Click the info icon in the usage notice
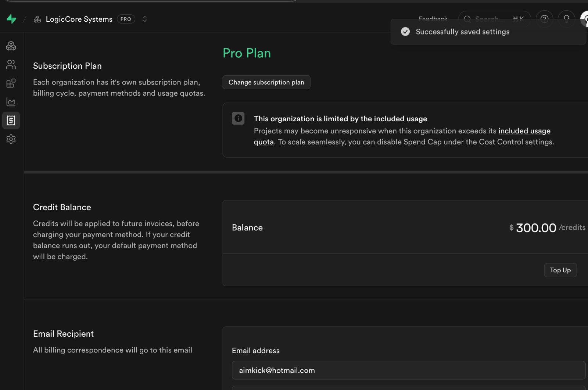Viewport: 588px width, 390px height. coord(238,118)
